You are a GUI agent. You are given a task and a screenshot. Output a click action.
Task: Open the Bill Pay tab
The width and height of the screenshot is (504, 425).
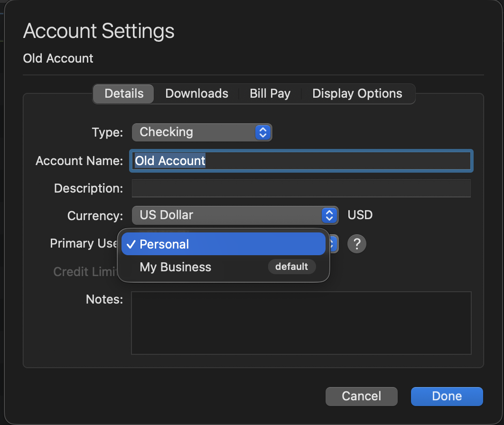270,93
